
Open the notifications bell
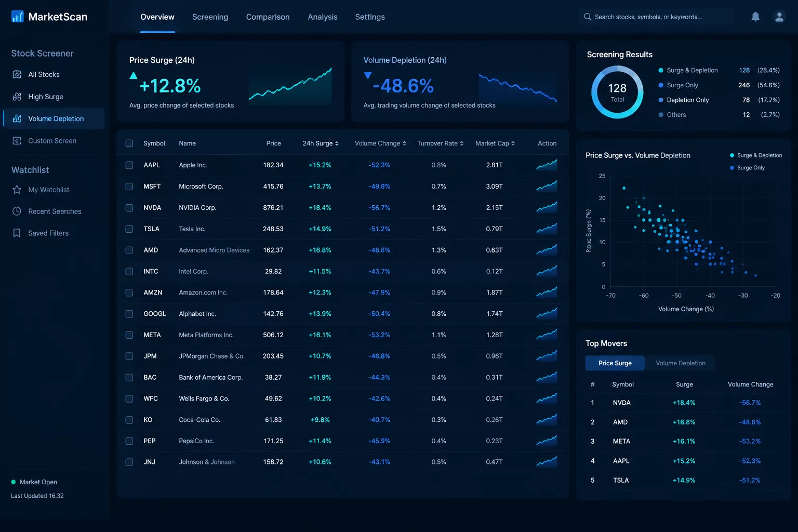pyautogui.click(x=755, y=17)
